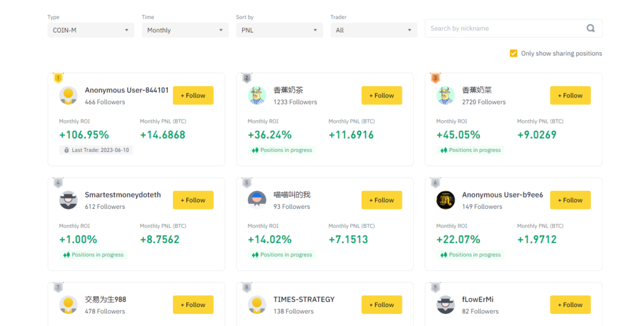This screenshot has height=326, width=644.
Task: Follow fLowErMi trader
Action: (570, 305)
